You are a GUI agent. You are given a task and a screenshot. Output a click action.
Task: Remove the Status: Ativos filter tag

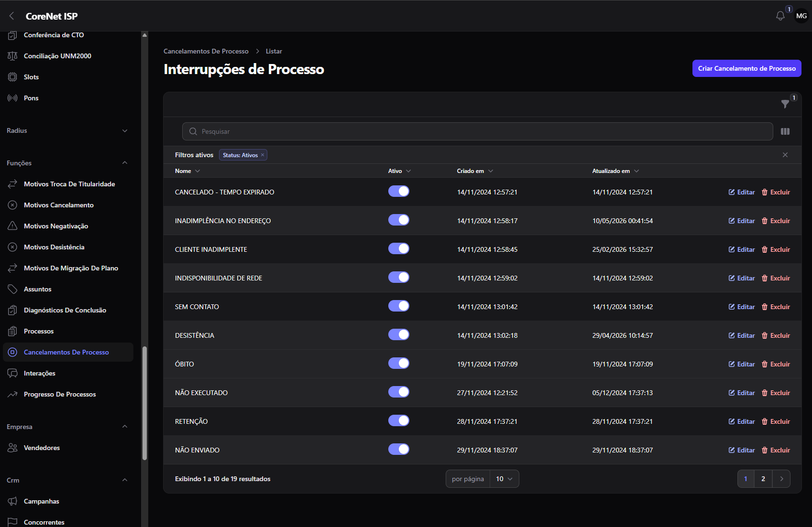pyautogui.click(x=263, y=155)
